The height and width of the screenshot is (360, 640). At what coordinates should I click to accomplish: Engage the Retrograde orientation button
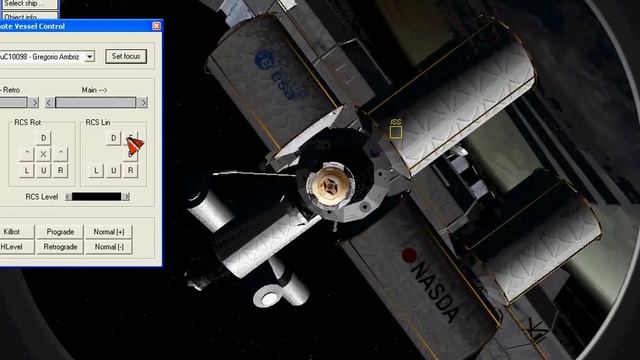click(x=60, y=247)
